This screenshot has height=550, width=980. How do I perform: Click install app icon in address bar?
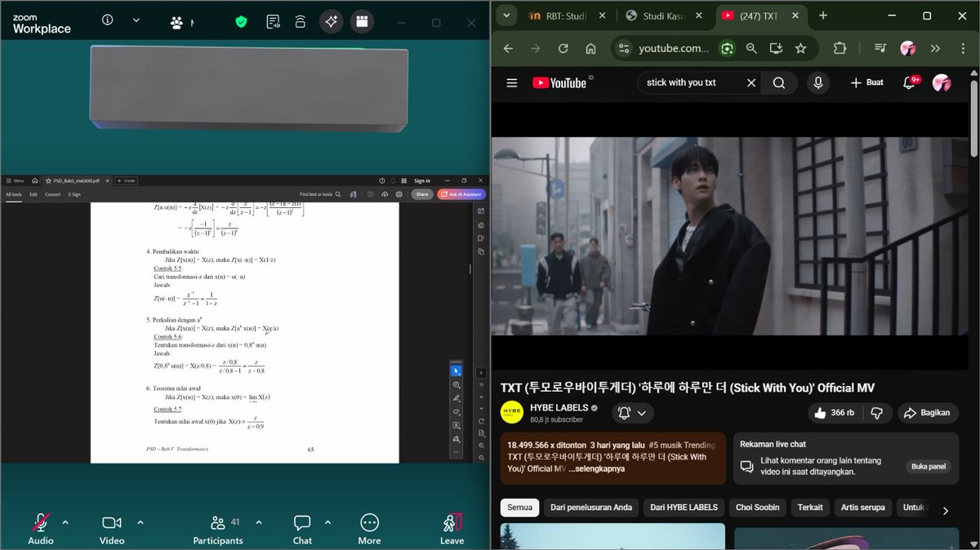click(x=776, y=48)
